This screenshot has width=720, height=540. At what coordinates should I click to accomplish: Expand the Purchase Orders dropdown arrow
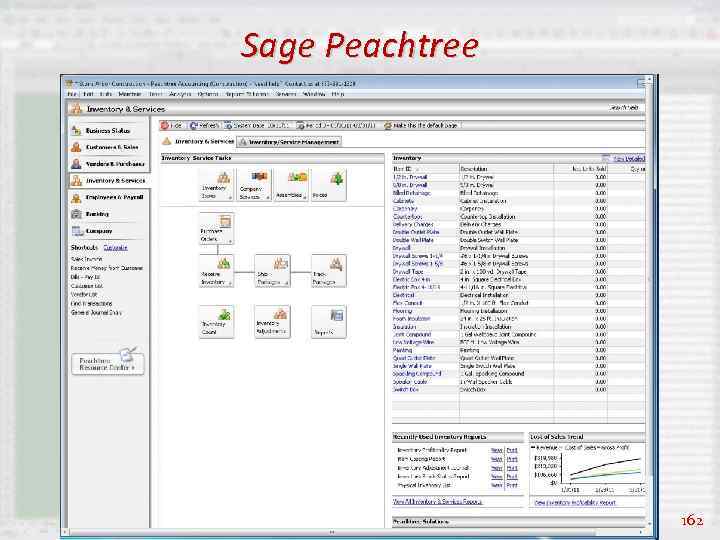pos(230,241)
